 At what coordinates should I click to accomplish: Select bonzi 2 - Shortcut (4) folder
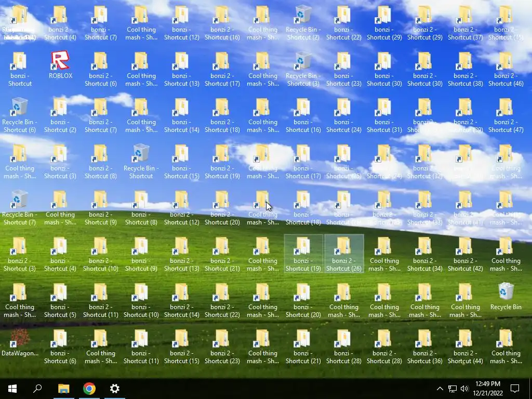point(60,23)
